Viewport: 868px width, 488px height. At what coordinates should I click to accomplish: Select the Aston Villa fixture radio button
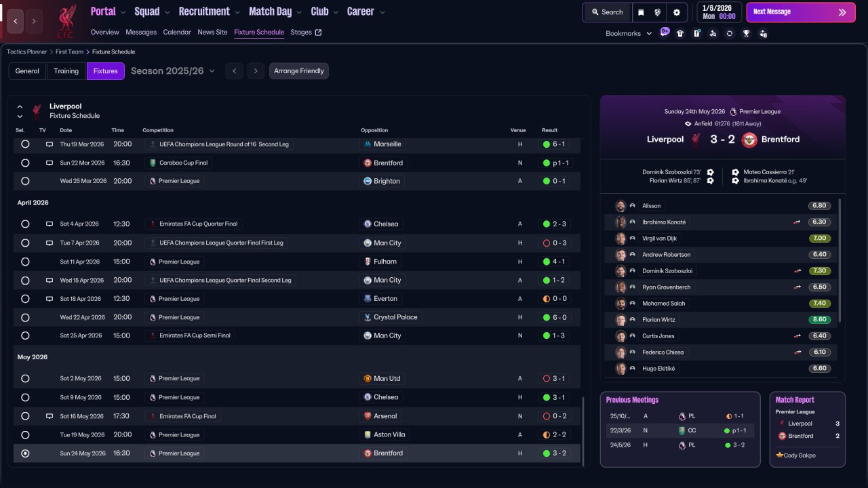pos(25,435)
